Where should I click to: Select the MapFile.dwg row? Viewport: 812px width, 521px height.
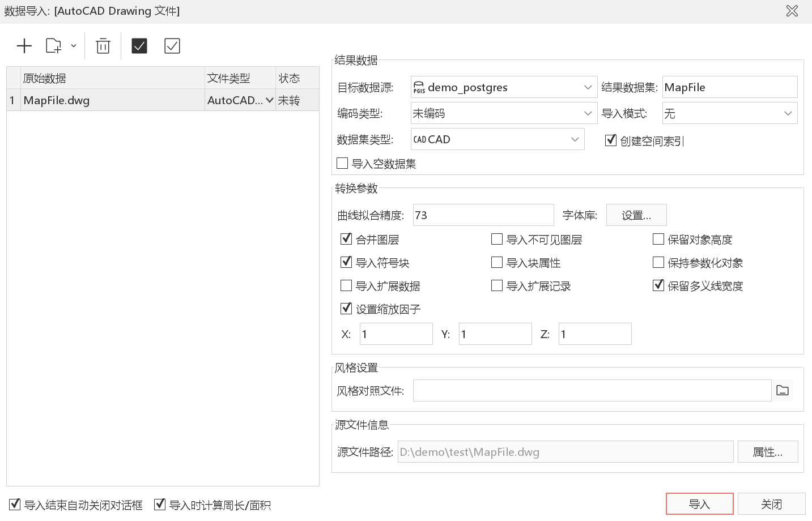[163, 100]
